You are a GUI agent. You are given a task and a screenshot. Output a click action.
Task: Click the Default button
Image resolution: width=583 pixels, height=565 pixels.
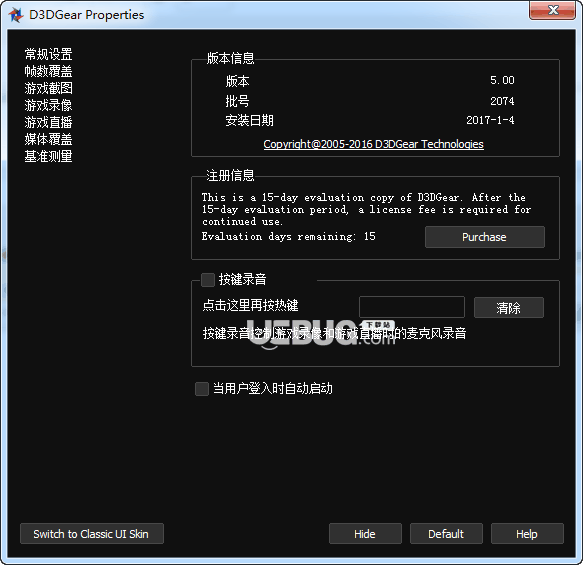[x=446, y=534]
